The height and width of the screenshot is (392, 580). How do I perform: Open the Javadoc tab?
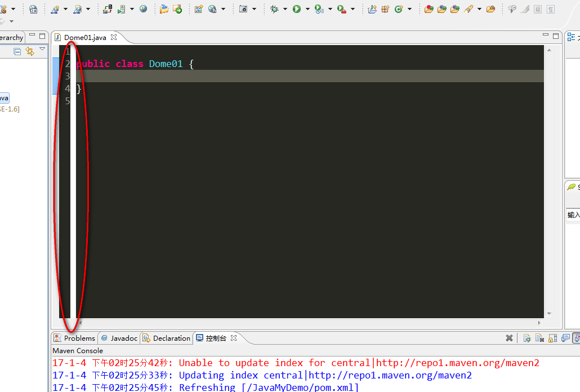click(x=119, y=338)
